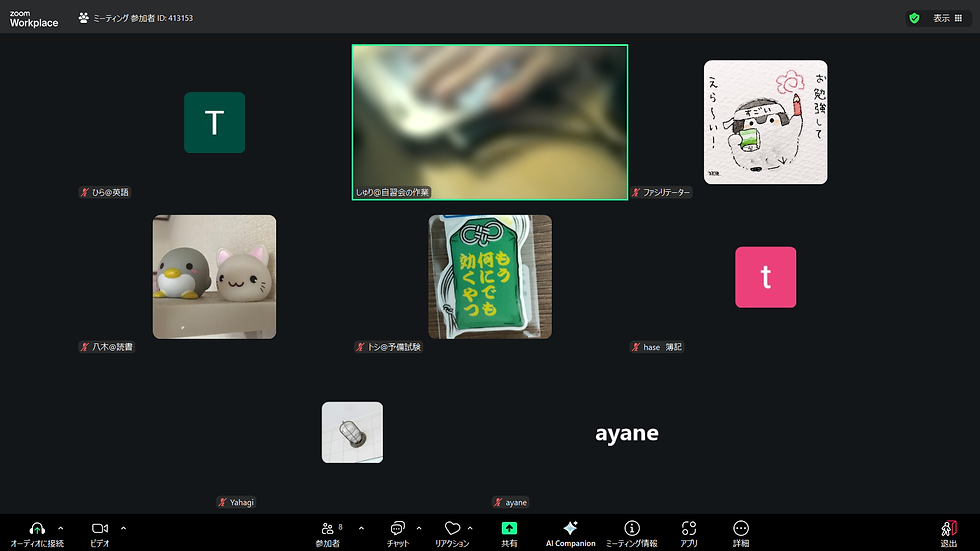Click the Yahagi name label
This screenshot has height=551, width=980.
tap(236, 502)
